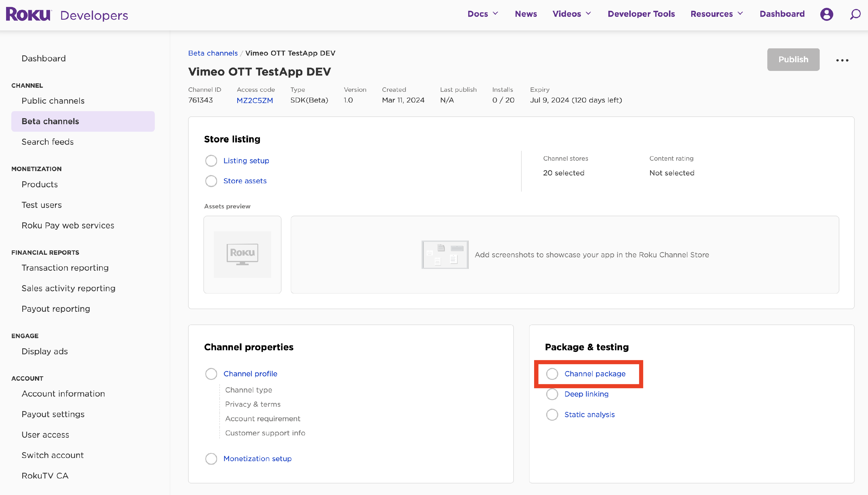
Task: Open the Listing setup link
Action: click(246, 160)
